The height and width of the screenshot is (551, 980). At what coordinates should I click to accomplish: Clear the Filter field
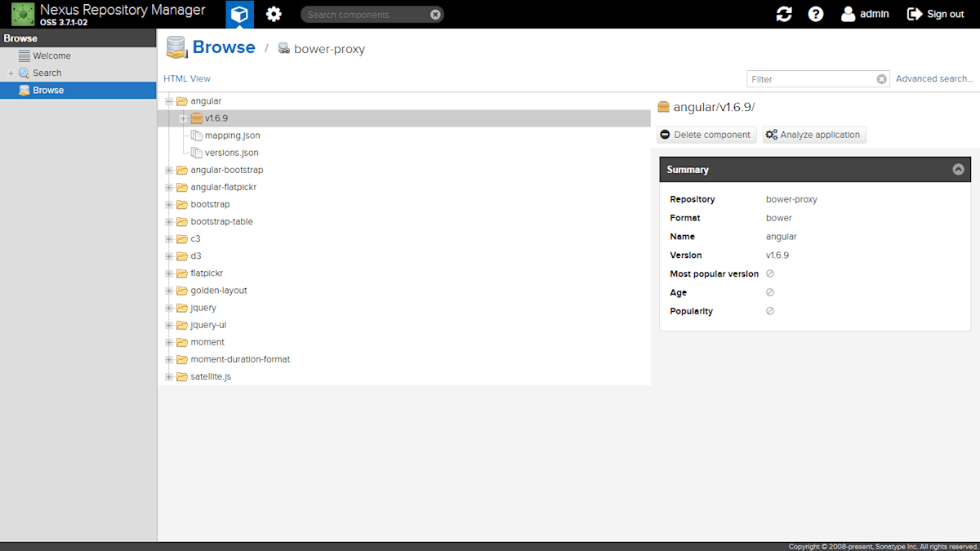click(882, 79)
